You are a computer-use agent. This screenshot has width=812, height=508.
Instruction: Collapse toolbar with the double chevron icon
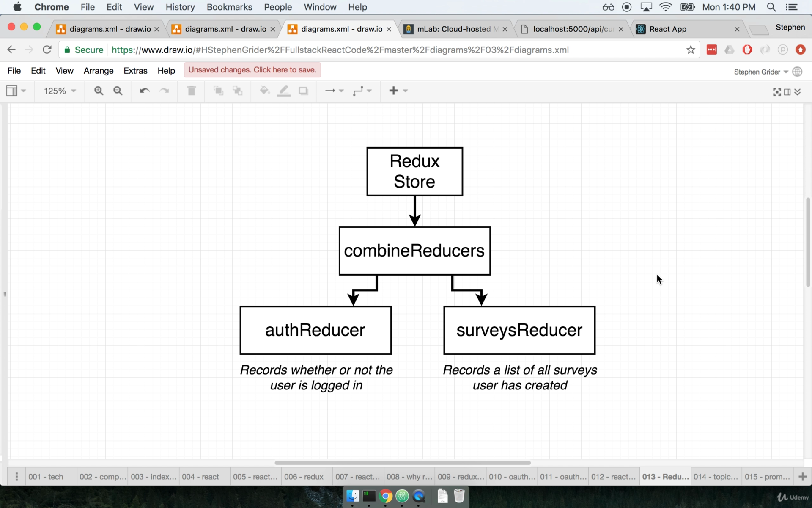798,92
